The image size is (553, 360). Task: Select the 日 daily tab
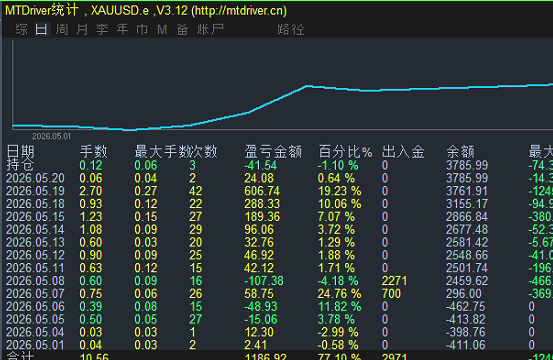click(x=41, y=29)
